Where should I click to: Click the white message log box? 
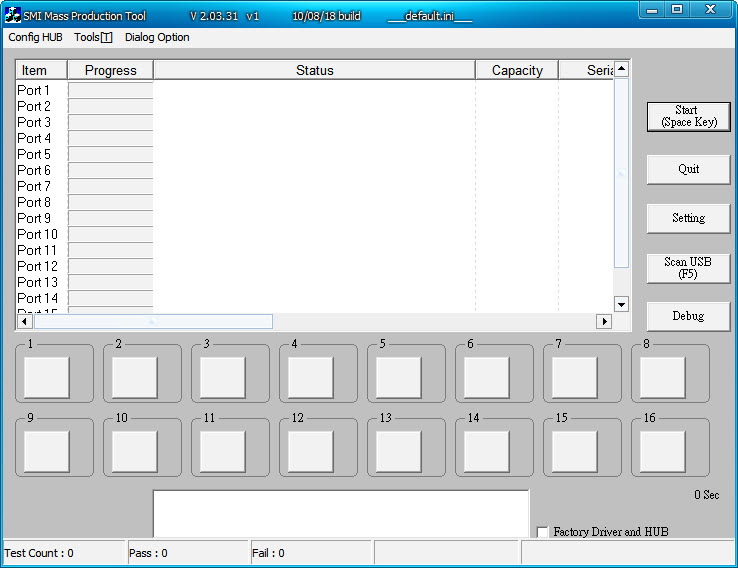pos(341,514)
